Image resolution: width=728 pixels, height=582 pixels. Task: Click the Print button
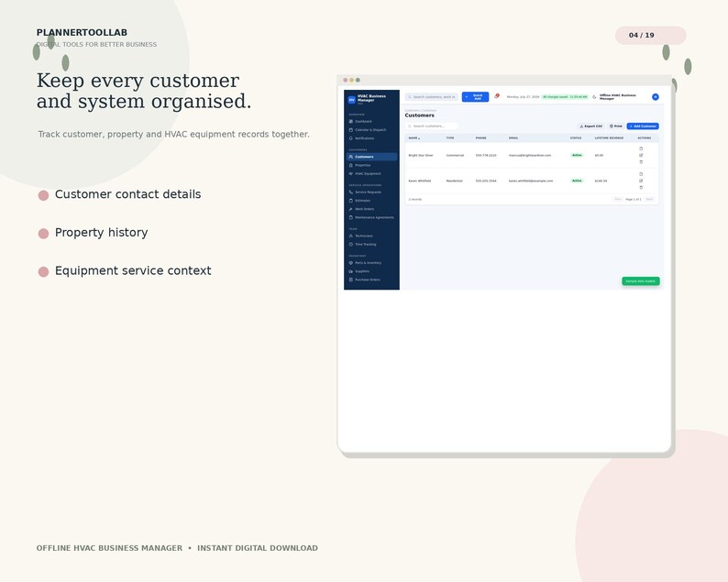point(615,126)
